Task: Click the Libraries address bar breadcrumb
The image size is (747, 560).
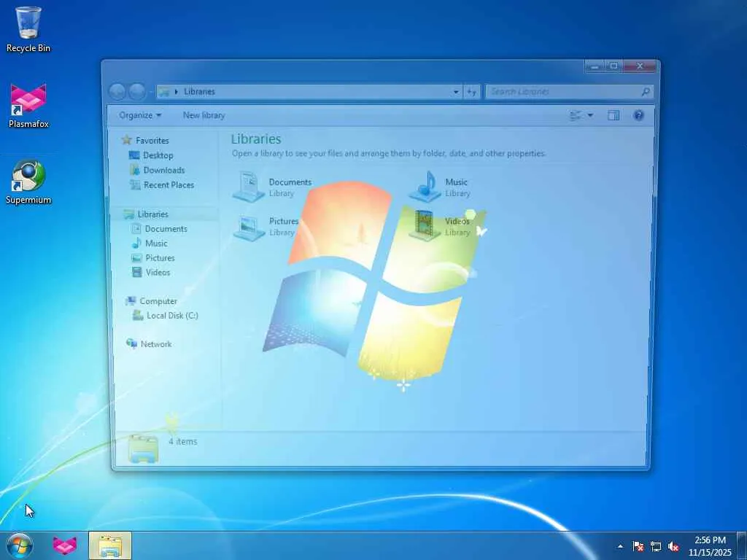Action: (x=199, y=91)
